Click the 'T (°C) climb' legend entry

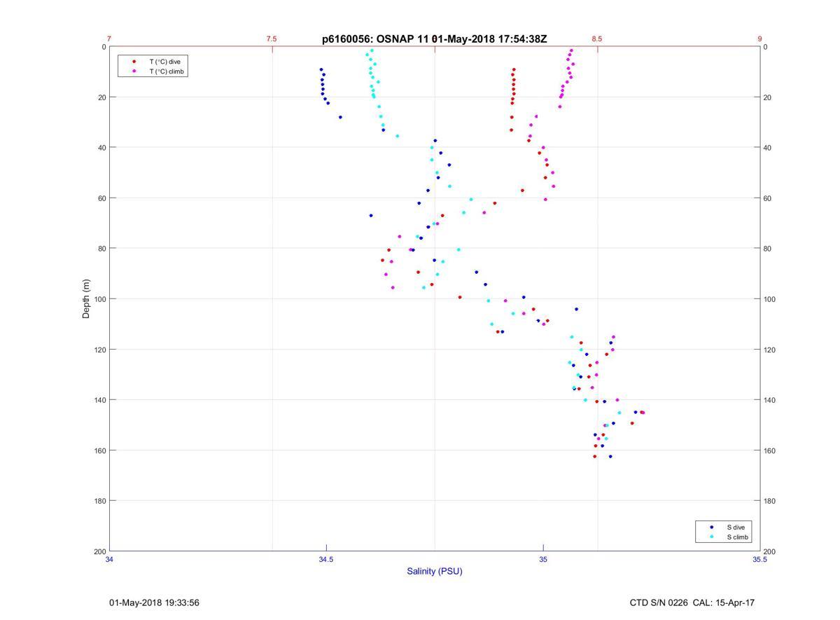[x=167, y=71]
